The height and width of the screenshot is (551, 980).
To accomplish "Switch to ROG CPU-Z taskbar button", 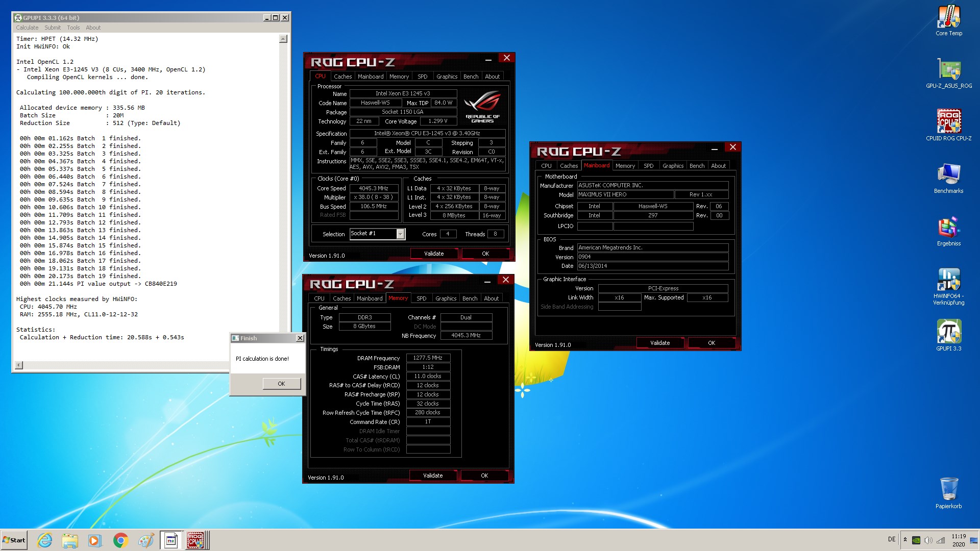I will point(197,540).
